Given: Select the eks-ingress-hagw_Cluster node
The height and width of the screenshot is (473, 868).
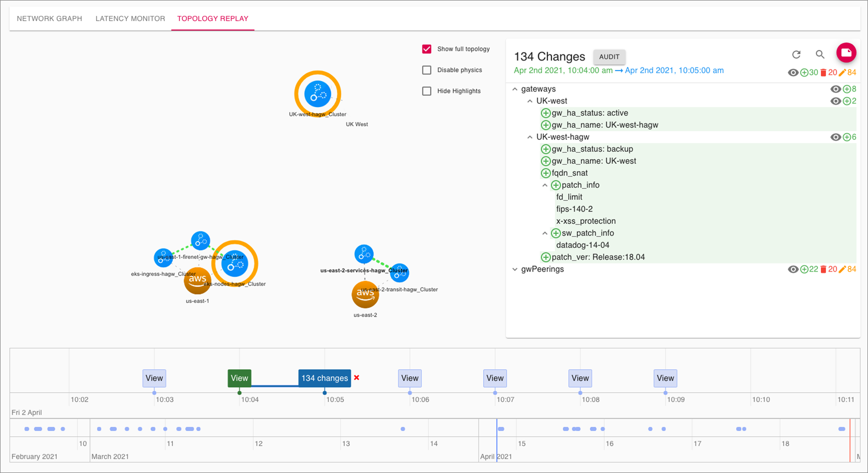Looking at the screenshot, I should [x=163, y=258].
